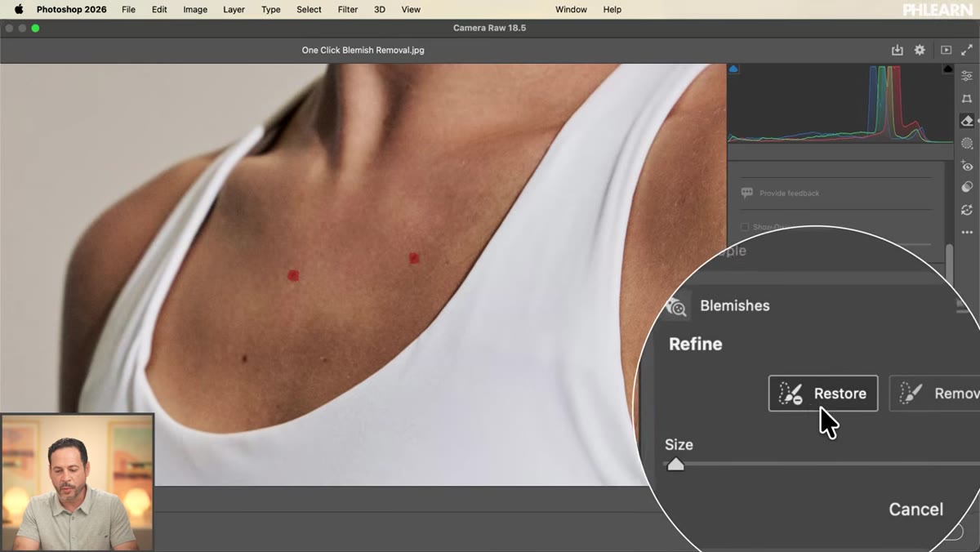This screenshot has height=552, width=980.
Task: Open the Type menu
Action: pyautogui.click(x=271, y=10)
